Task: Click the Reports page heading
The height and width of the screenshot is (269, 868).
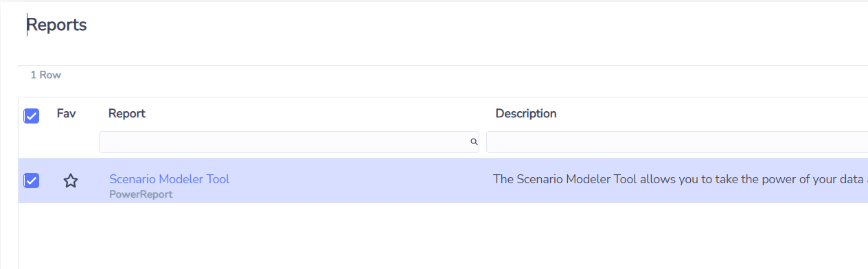Action: (56, 25)
